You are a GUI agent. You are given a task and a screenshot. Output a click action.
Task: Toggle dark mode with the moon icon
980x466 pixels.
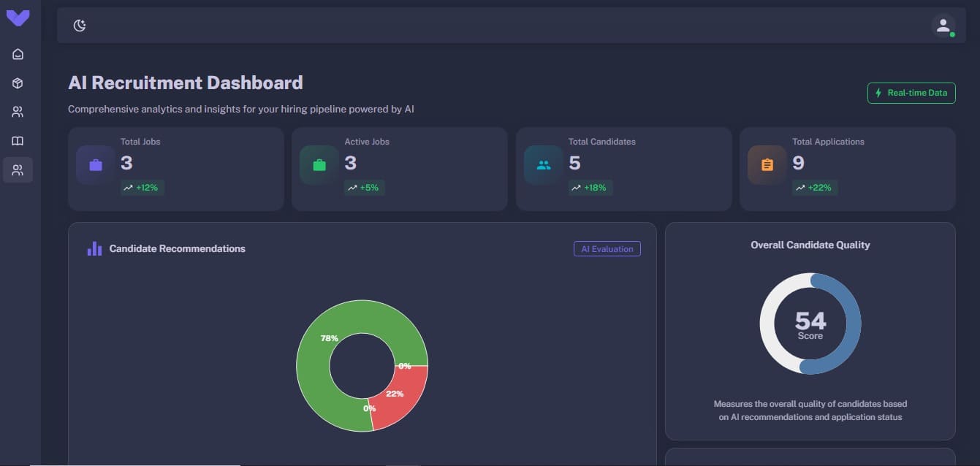79,24
